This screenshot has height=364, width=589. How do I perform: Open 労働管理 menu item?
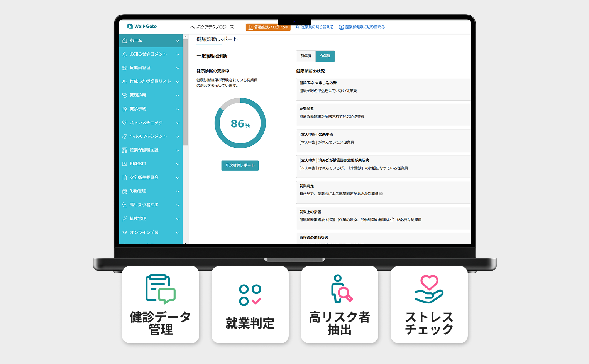tap(151, 191)
